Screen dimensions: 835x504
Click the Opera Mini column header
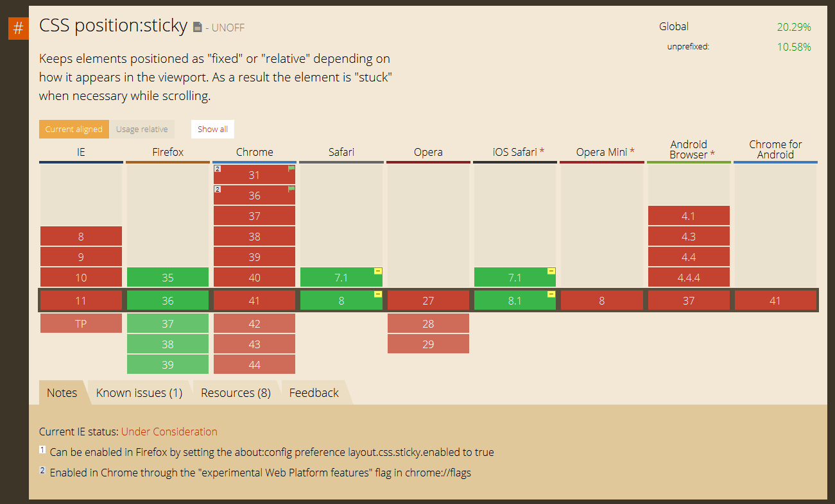[601, 152]
